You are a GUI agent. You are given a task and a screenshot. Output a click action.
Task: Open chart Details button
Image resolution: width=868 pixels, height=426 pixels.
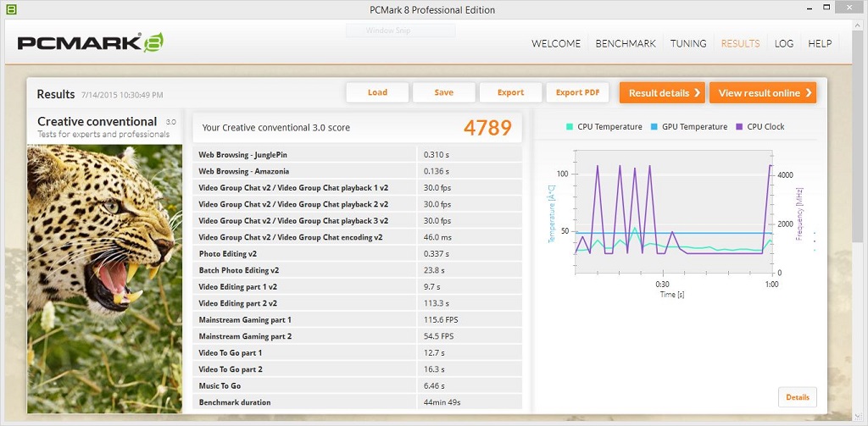(797, 397)
